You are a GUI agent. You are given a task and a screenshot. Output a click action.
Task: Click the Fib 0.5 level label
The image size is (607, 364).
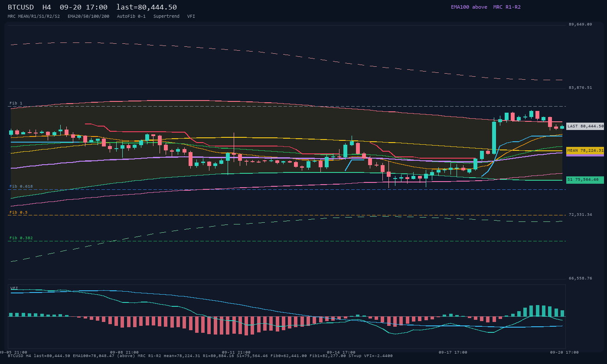19,212
